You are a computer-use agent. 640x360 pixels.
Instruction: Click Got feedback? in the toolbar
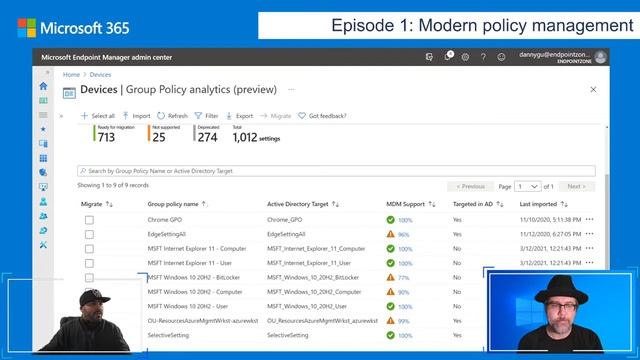pos(322,116)
